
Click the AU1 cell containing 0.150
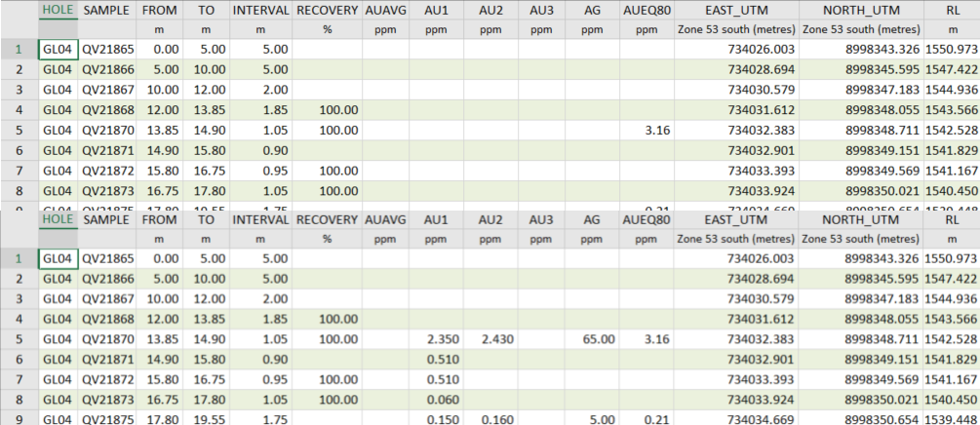tap(436, 418)
